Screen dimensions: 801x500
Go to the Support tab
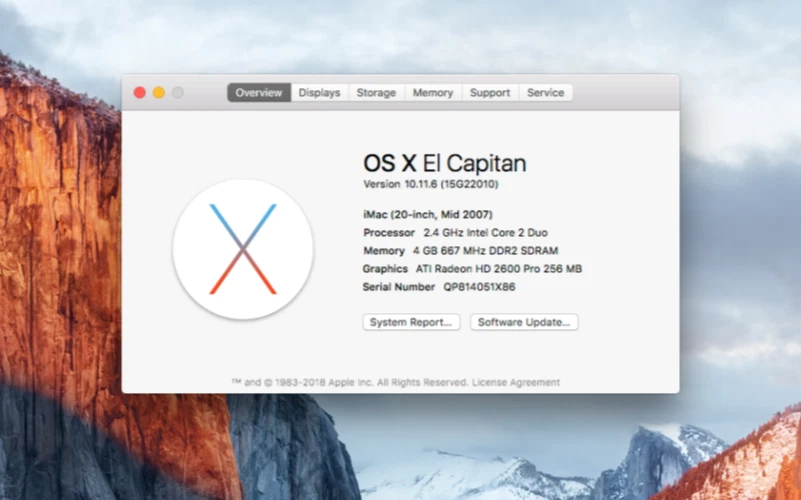tap(490, 92)
